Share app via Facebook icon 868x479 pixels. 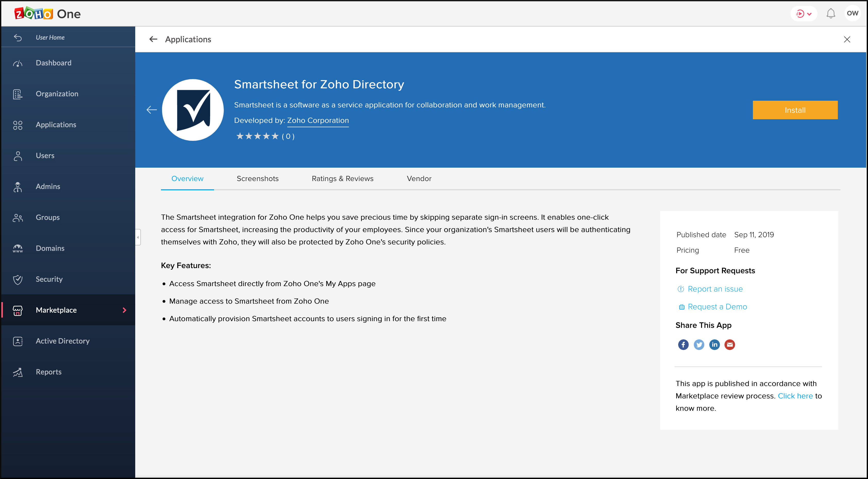click(683, 345)
